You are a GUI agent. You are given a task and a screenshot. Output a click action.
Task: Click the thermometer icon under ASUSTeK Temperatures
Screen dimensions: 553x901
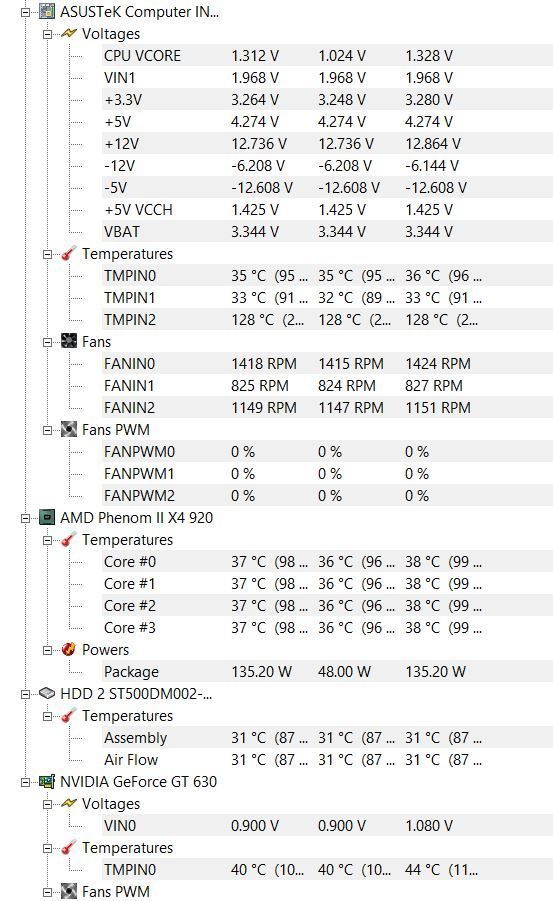(x=68, y=253)
